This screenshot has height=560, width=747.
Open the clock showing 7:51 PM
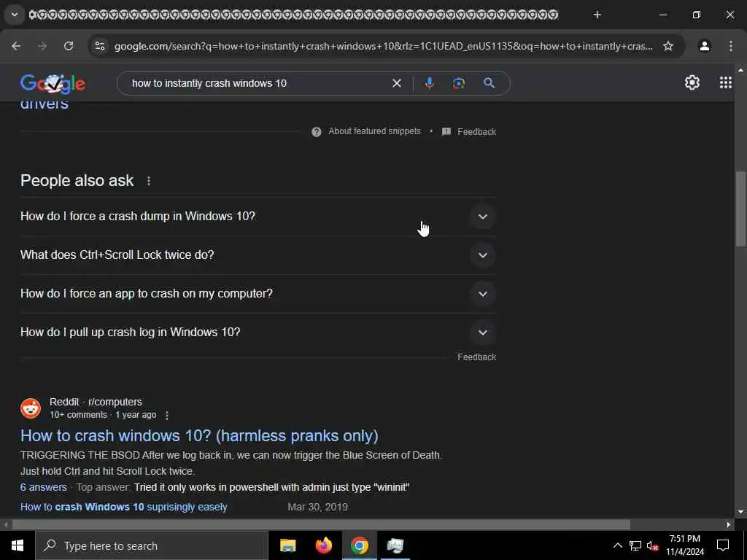684,545
